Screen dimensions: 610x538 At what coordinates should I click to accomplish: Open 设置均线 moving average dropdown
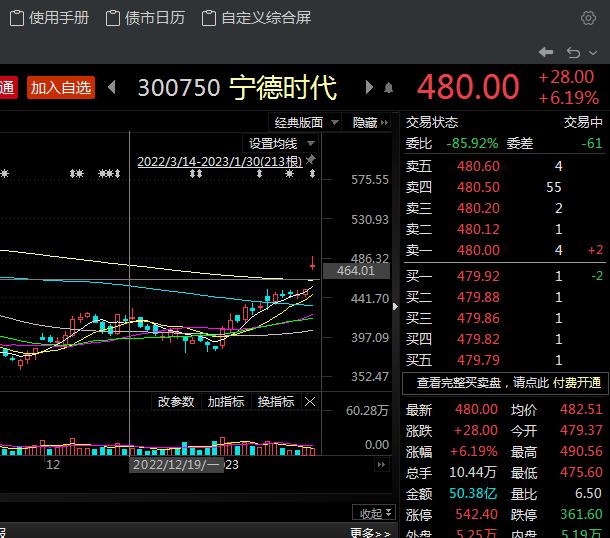281,144
